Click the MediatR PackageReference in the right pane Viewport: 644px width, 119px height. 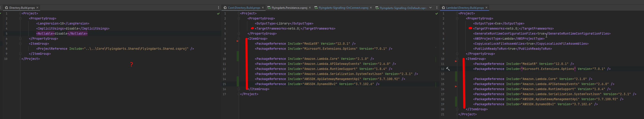click(524, 64)
